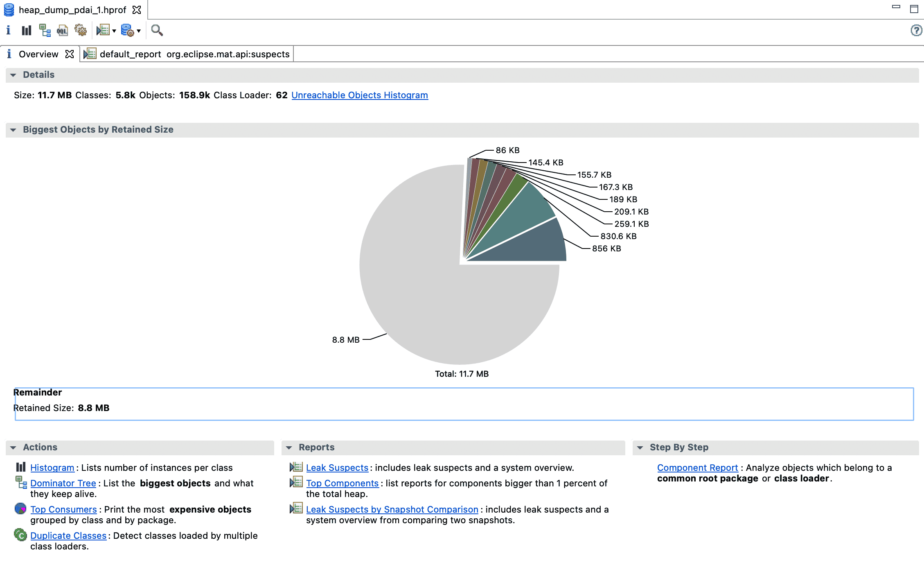924x583 pixels.
Task: Click the Component Report link
Action: [697, 468]
